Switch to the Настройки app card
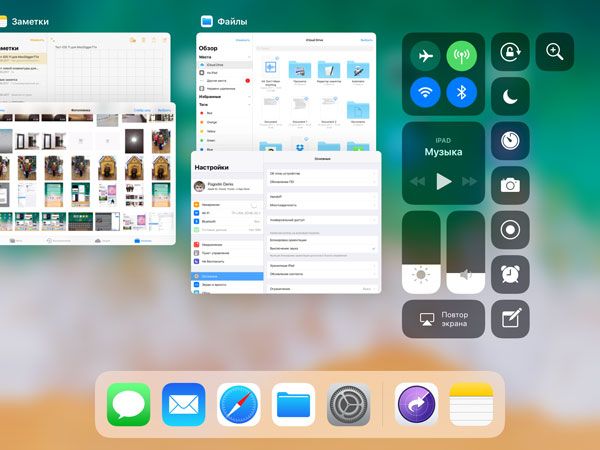 (x=286, y=222)
